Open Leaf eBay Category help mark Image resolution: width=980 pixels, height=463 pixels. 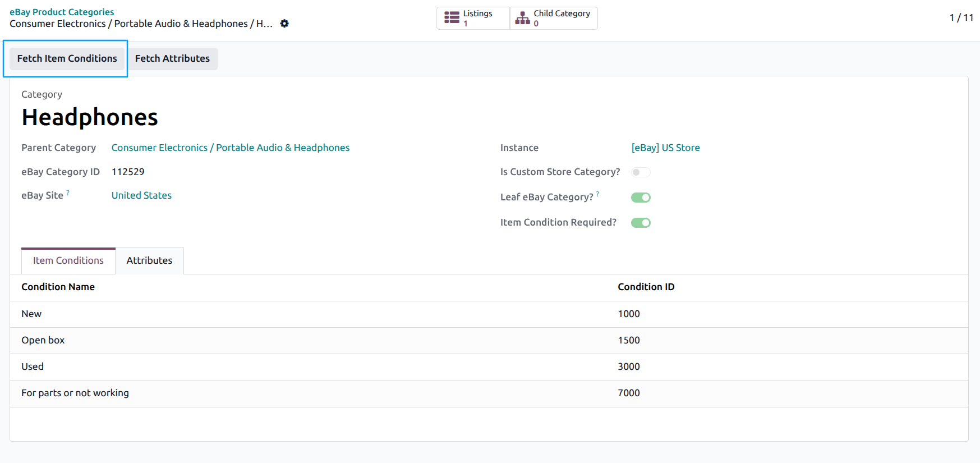tap(597, 194)
